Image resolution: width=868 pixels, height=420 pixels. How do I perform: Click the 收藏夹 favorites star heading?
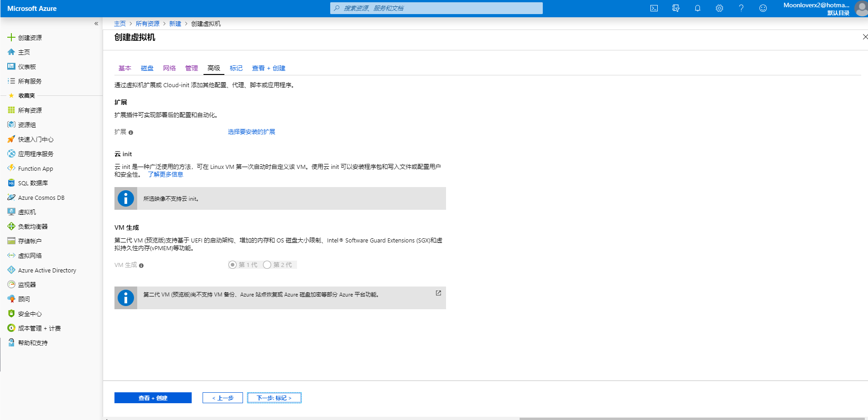pyautogui.click(x=22, y=95)
